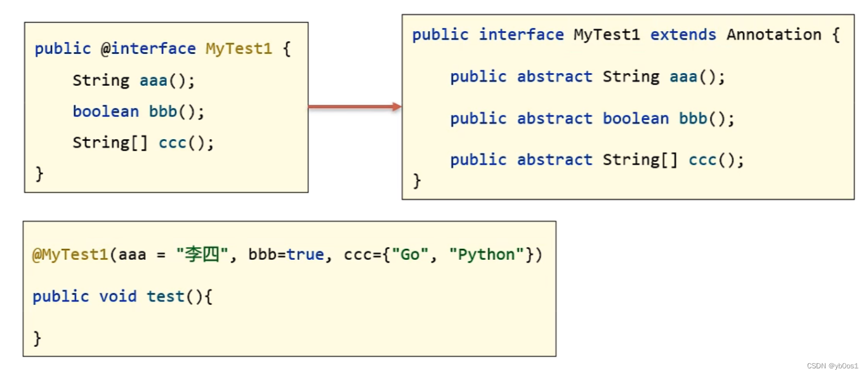Click the "@interface" keyword in the left box
Viewport: 868px width, 376px height.
point(148,49)
